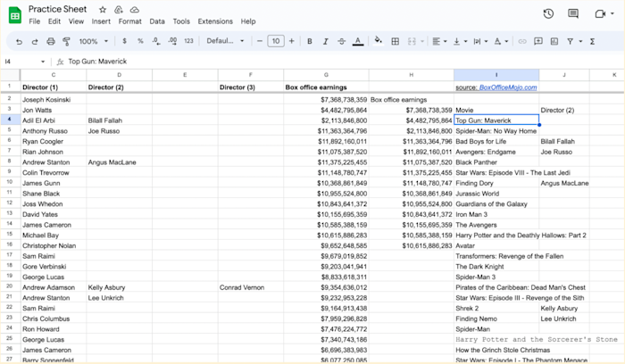Select row 10 header
Image resolution: width=625 pixels, height=364 pixels.
10,182
